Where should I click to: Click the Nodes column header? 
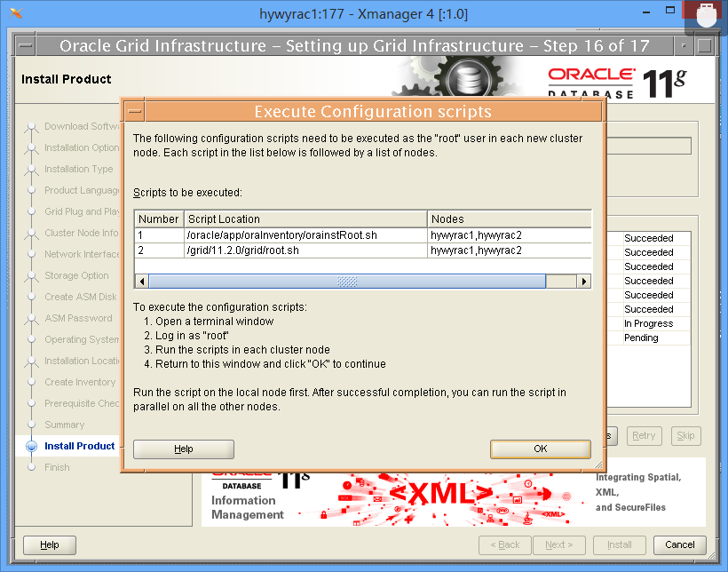click(x=510, y=218)
